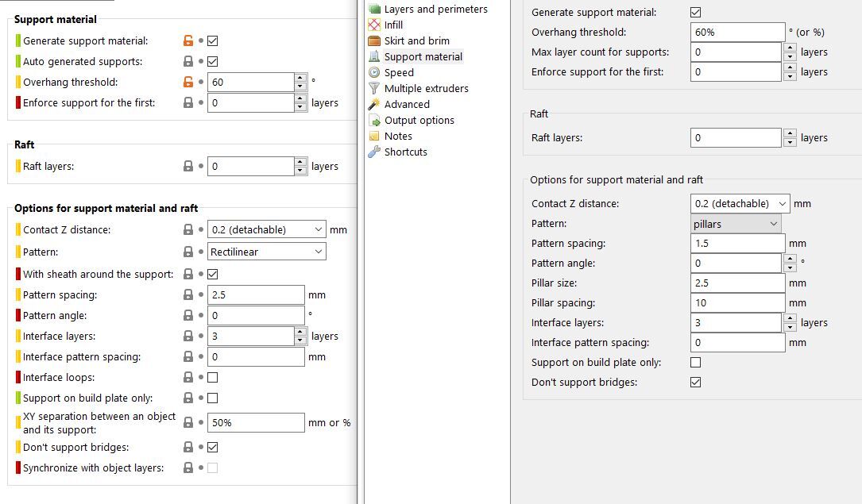
Task: Click the Pillar spacing field showing 10
Action: [738, 303]
